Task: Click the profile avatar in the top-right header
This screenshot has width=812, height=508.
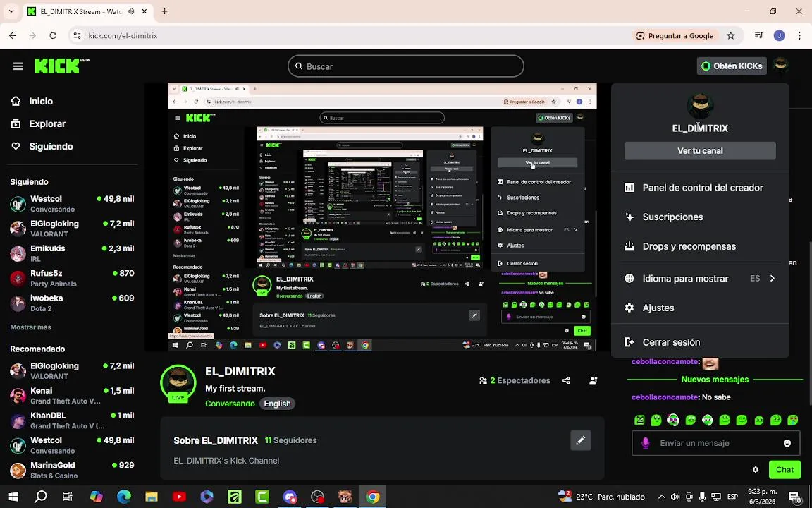Action: coord(780,66)
